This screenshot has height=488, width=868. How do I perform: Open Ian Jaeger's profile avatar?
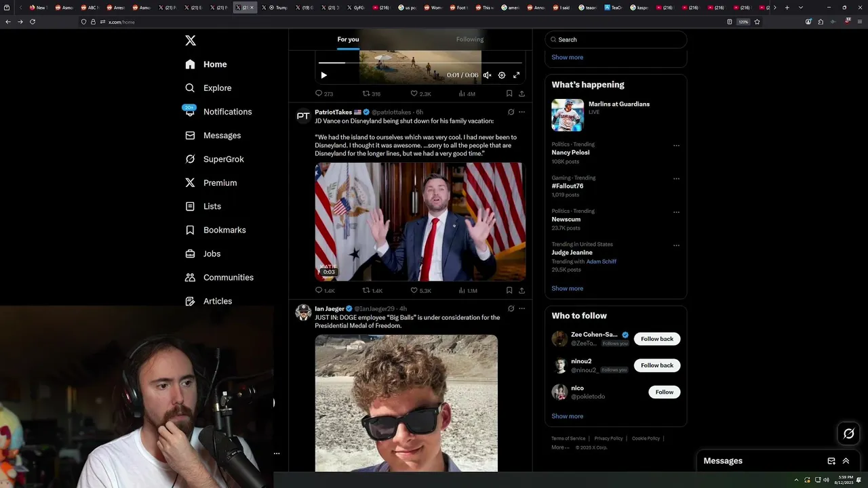[303, 312]
